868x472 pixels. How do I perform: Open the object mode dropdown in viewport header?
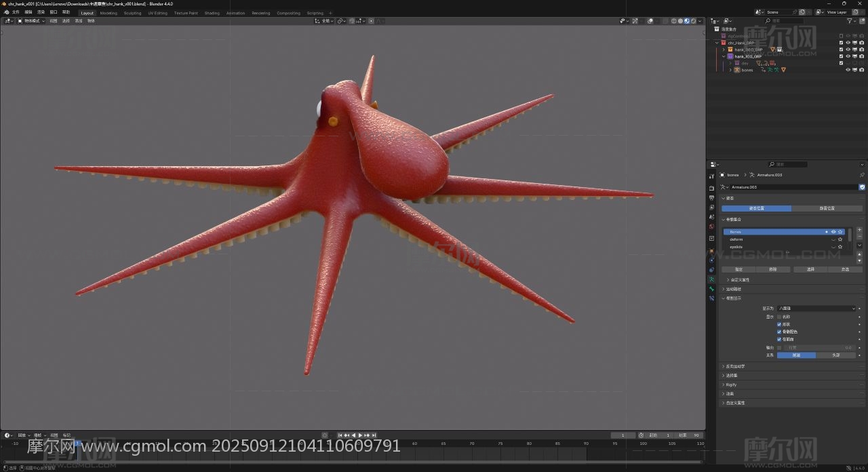pyautogui.click(x=31, y=21)
